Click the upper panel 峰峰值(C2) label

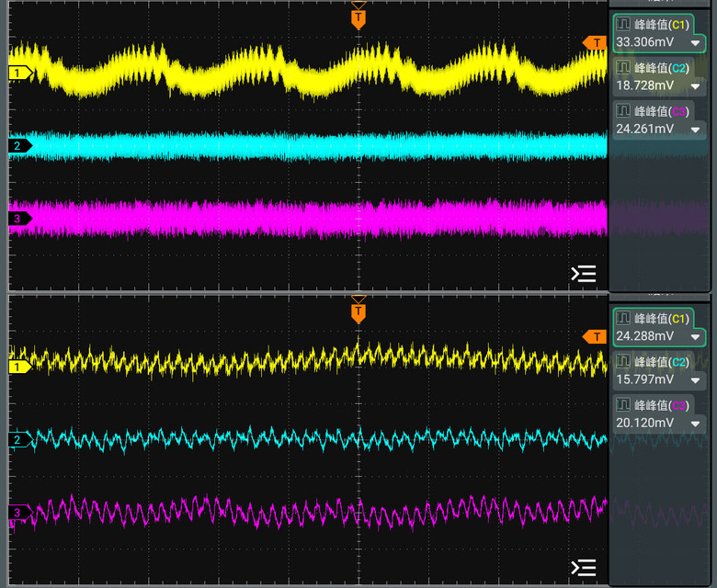point(662,68)
